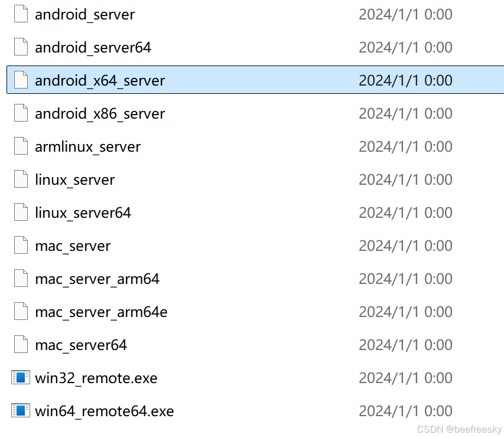
Task: Click the date of mac_server
Action: pos(406,246)
